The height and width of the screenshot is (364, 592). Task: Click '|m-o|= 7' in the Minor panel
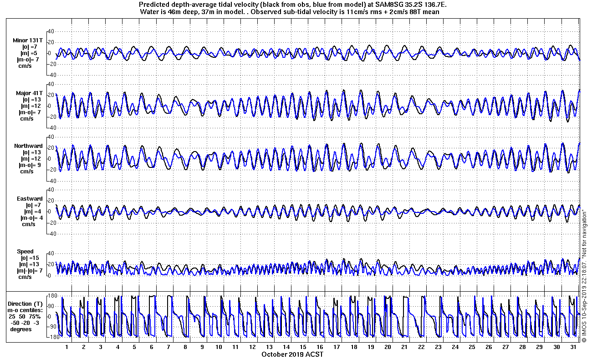point(28,60)
